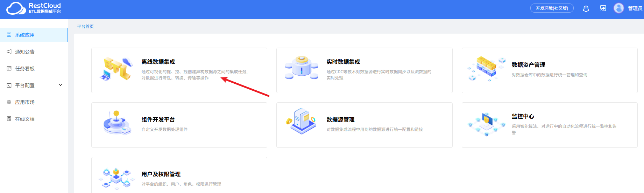Expand the 平台配置 menu chevron
644x193 pixels.
tap(61, 85)
